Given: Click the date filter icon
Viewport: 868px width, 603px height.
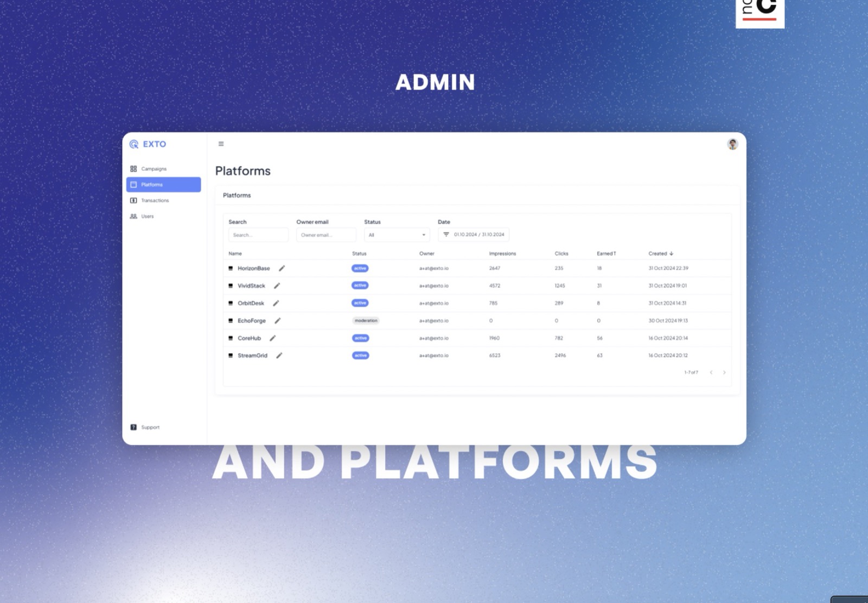Looking at the screenshot, I should click(x=446, y=234).
